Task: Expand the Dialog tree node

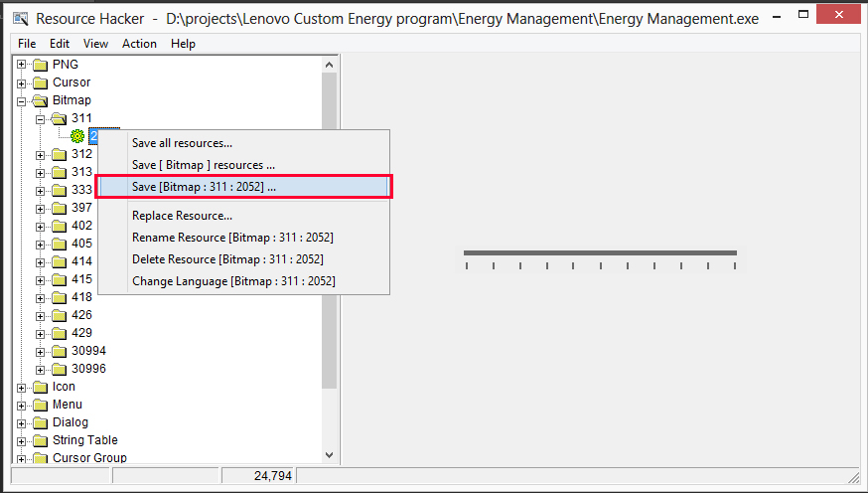Action: coord(21,423)
